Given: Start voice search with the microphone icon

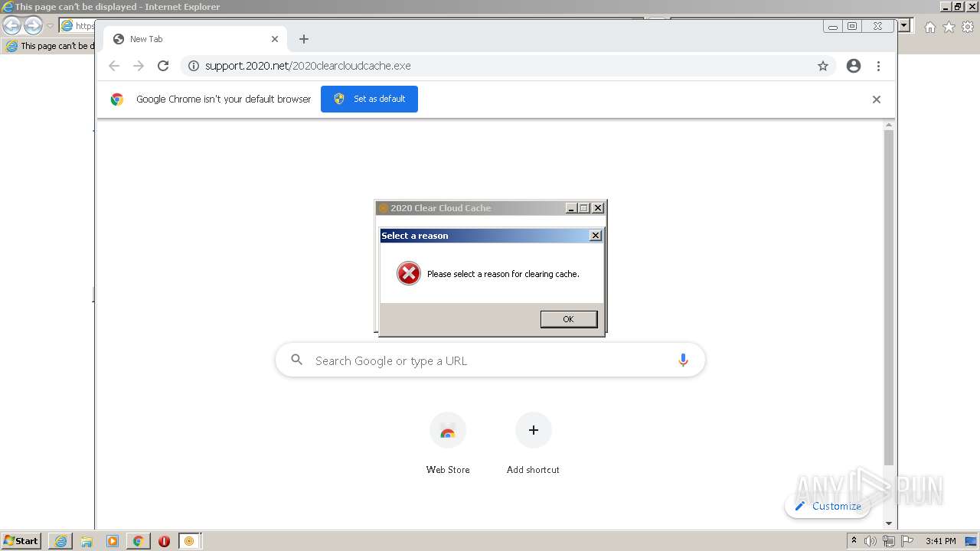Looking at the screenshot, I should (x=683, y=360).
